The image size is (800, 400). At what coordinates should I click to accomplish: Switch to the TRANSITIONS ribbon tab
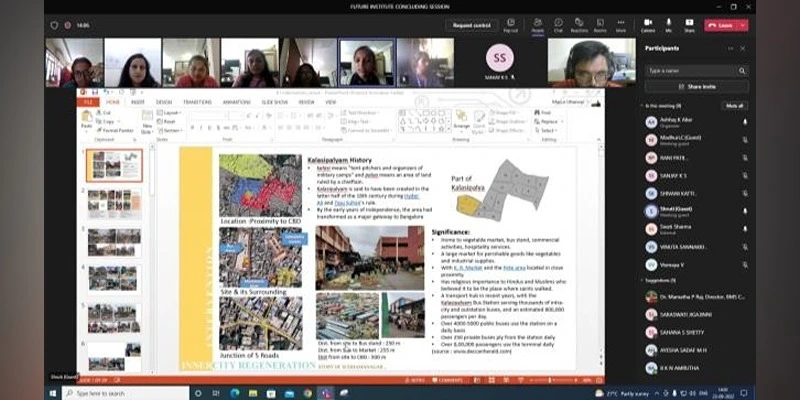coord(197,102)
